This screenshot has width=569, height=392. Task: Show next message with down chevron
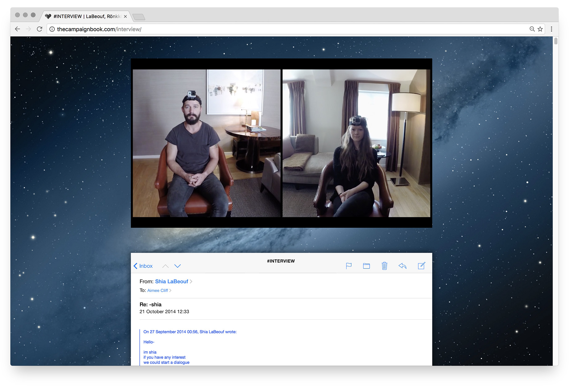click(177, 266)
